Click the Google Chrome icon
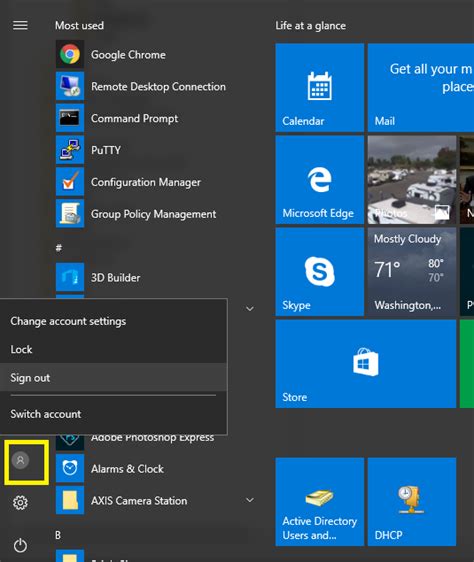 pyautogui.click(x=70, y=54)
